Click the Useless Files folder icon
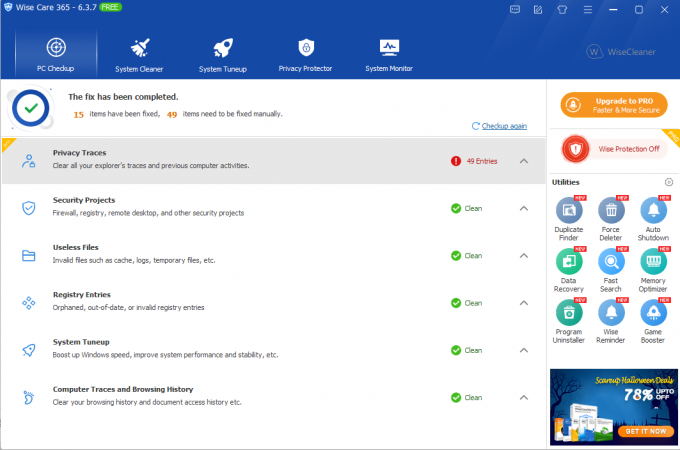The height and width of the screenshot is (450, 680). coord(29,255)
